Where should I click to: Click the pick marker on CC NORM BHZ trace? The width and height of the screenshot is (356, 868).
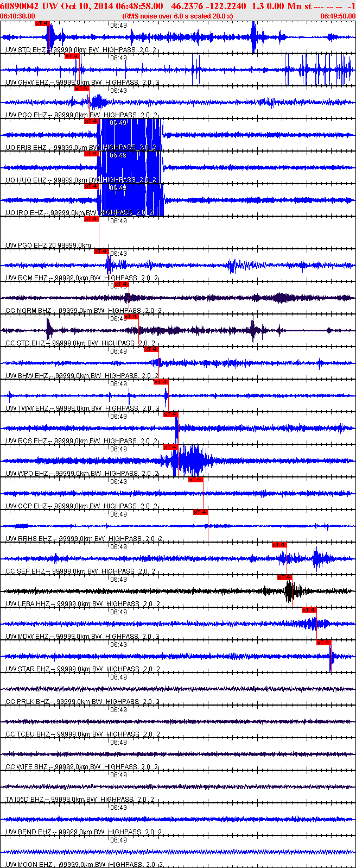point(121,284)
